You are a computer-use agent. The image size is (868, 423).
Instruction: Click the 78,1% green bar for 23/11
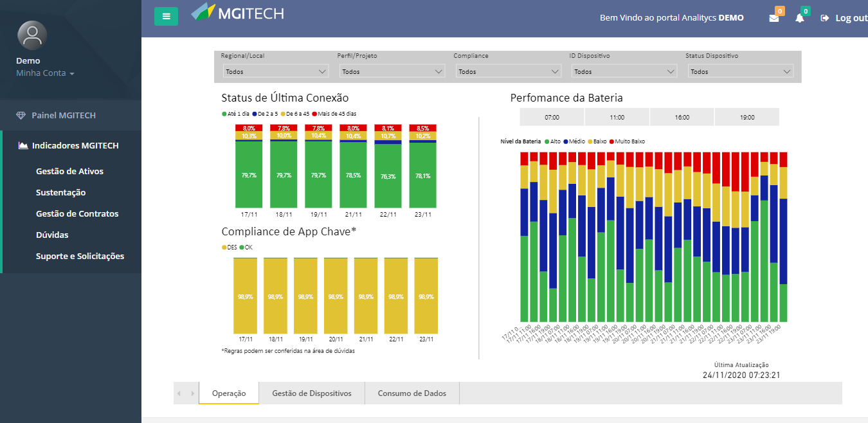422,175
